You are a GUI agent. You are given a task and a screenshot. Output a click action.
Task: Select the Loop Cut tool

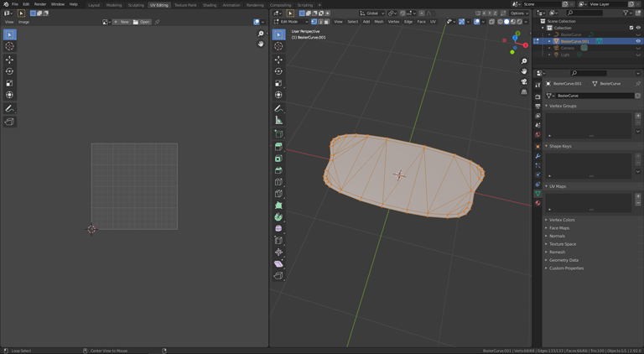[278, 182]
